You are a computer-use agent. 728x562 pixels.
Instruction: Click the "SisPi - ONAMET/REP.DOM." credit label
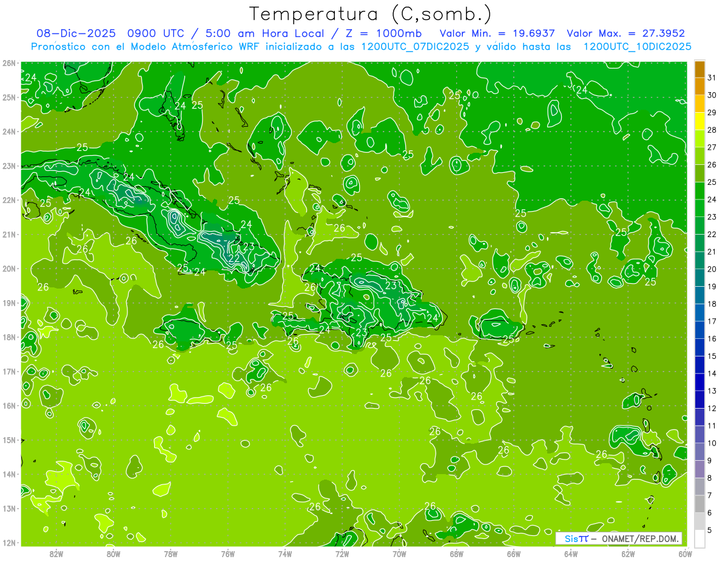point(619,538)
